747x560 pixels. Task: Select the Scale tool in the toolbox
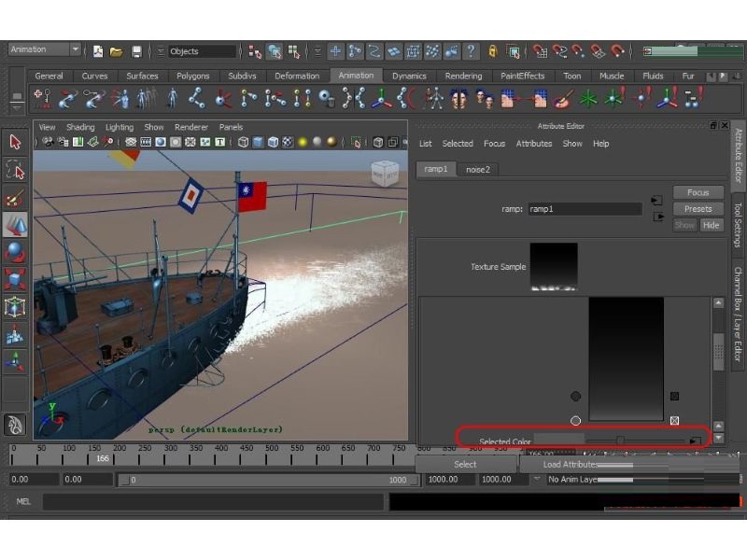(x=15, y=279)
